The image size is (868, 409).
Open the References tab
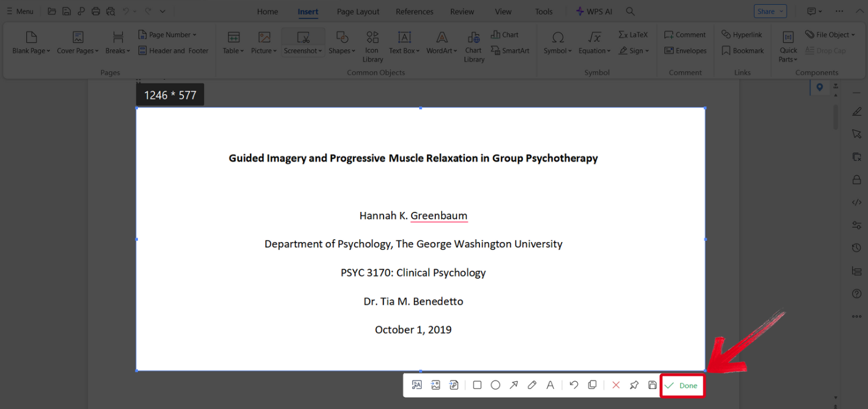point(414,11)
